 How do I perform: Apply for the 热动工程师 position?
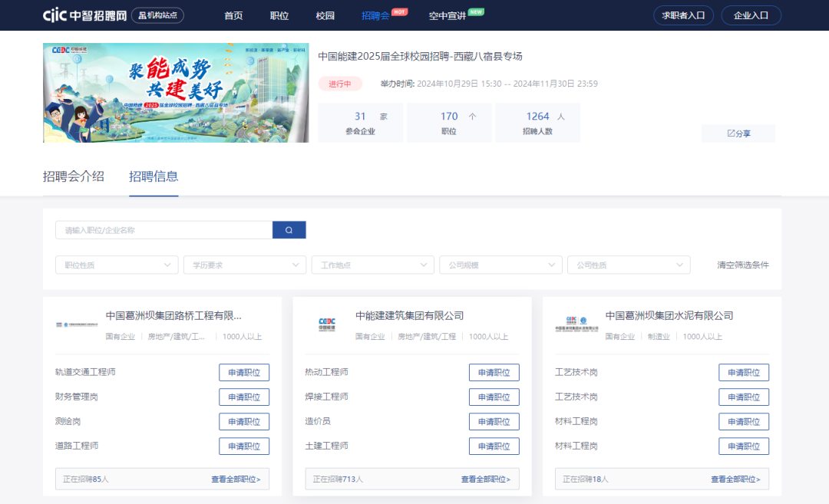[494, 373]
